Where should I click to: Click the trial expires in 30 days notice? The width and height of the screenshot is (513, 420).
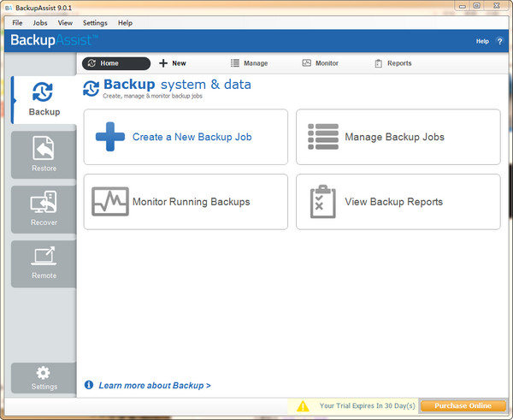pos(367,406)
